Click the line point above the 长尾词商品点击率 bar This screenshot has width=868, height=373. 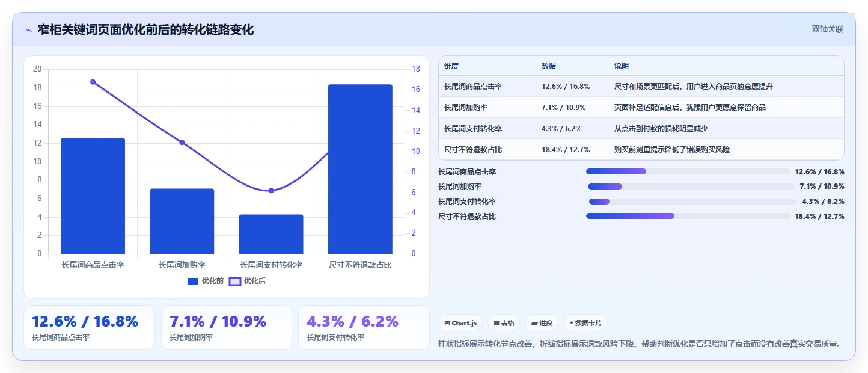pos(93,82)
